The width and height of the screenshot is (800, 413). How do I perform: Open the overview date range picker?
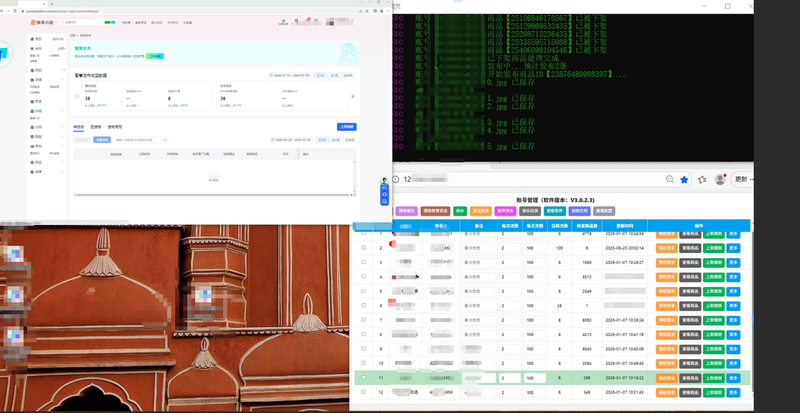pos(290,75)
